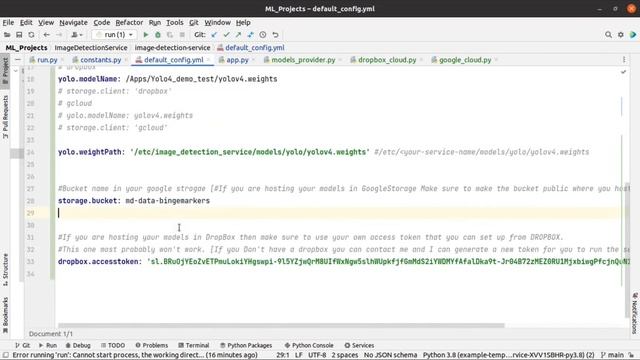This screenshot has height=360, width=640.
Task: Open the Help menu
Action: pos(243,22)
